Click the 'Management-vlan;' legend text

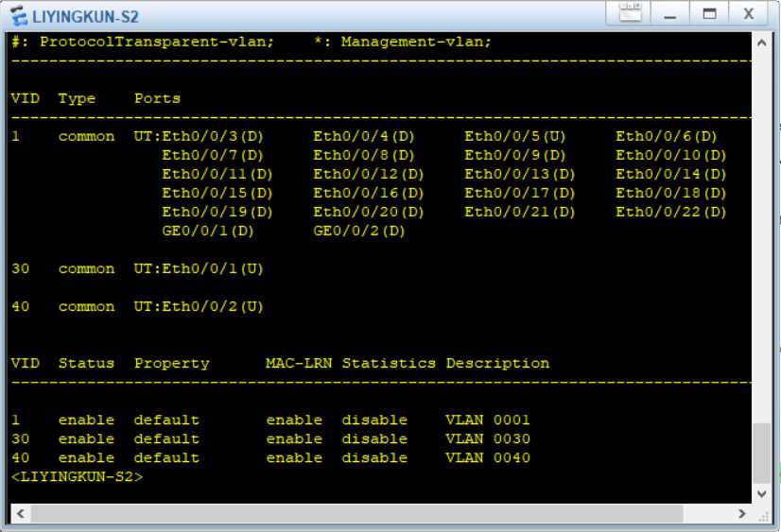point(416,42)
